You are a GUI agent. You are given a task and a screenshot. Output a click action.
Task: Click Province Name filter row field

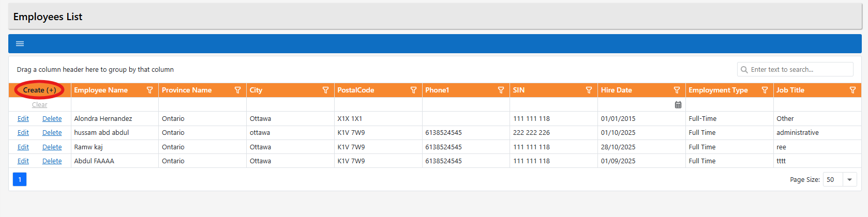point(203,104)
